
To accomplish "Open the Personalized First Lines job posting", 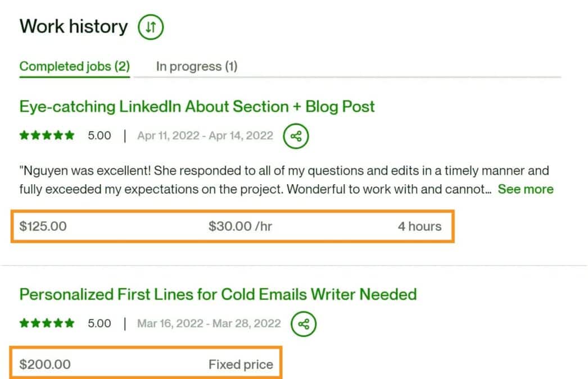I will tap(218, 294).
